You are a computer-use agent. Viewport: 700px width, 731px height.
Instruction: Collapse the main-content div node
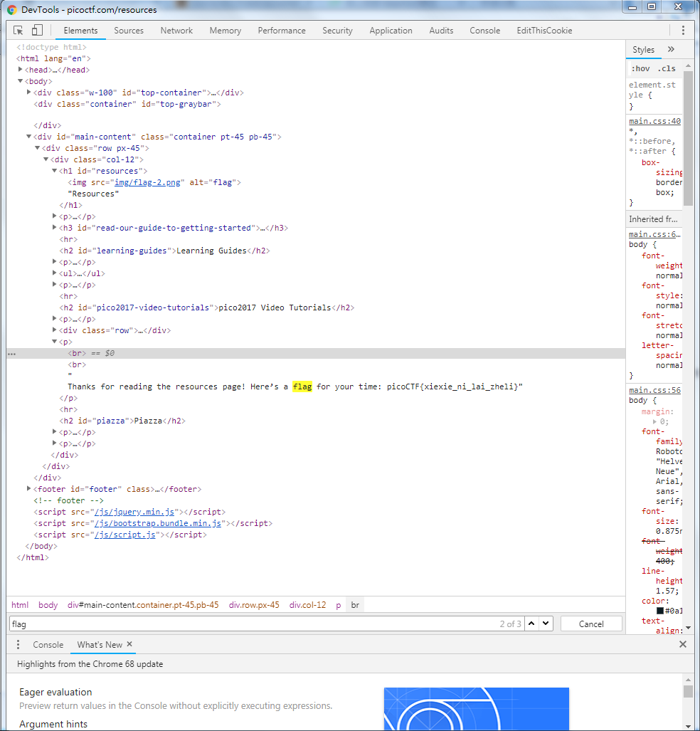[x=29, y=137]
